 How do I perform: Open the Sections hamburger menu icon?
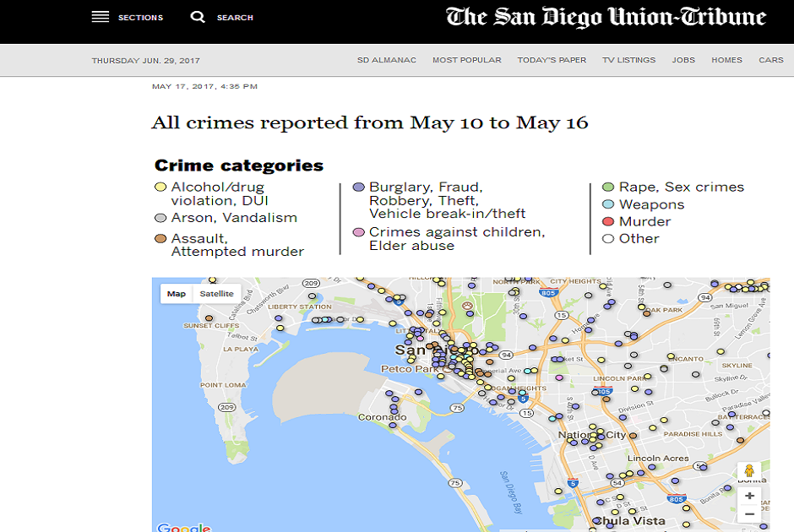tap(101, 17)
